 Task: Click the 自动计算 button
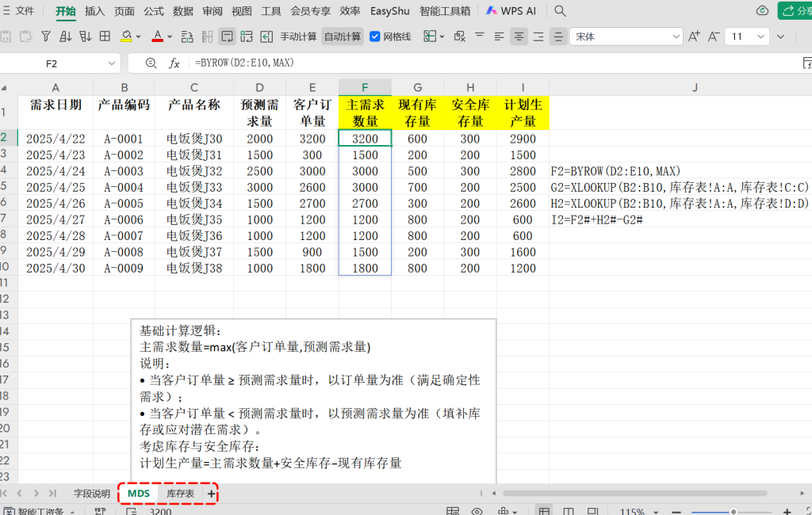(343, 36)
